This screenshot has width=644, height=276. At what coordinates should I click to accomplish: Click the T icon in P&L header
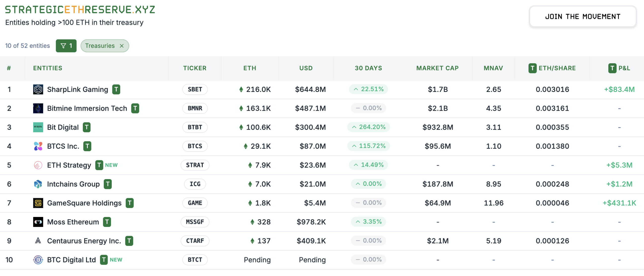click(x=612, y=68)
